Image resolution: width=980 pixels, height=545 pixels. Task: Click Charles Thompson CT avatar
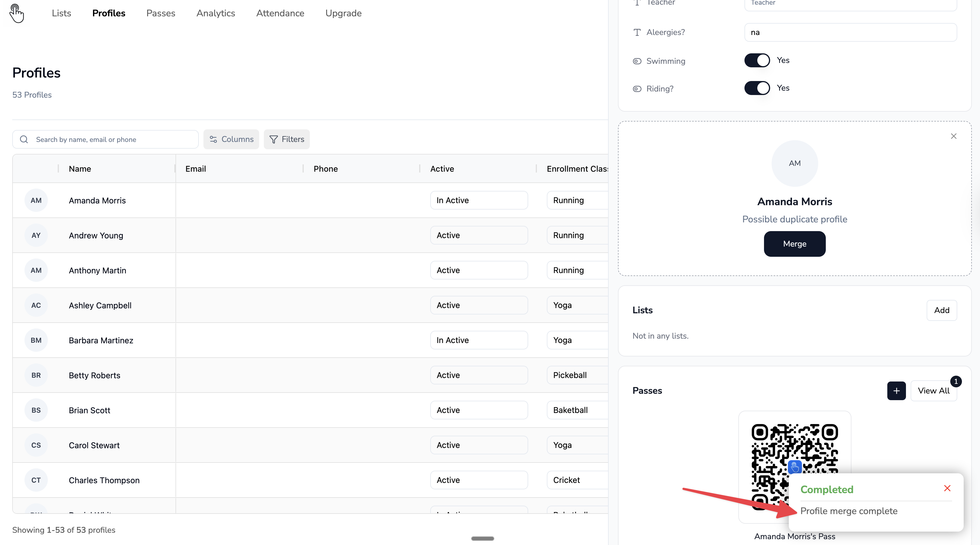[x=36, y=480]
